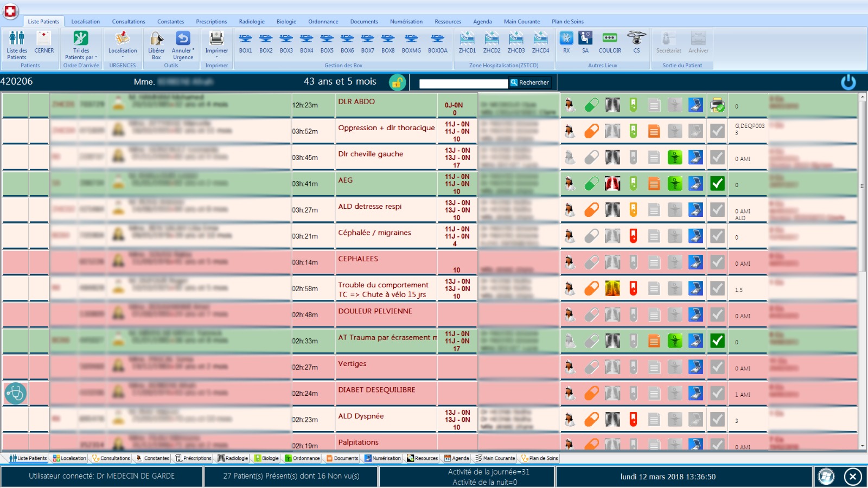Click the red cross application logo
Screen dimensions: 868x488
(x=10, y=11)
